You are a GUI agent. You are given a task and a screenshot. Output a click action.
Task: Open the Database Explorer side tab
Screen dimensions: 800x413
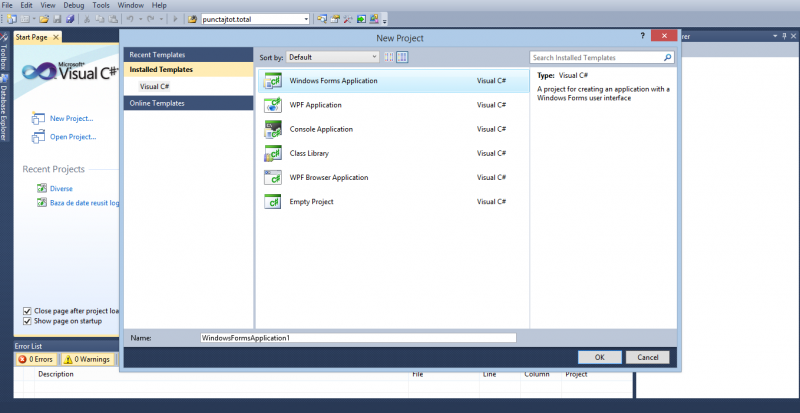coord(4,108)
